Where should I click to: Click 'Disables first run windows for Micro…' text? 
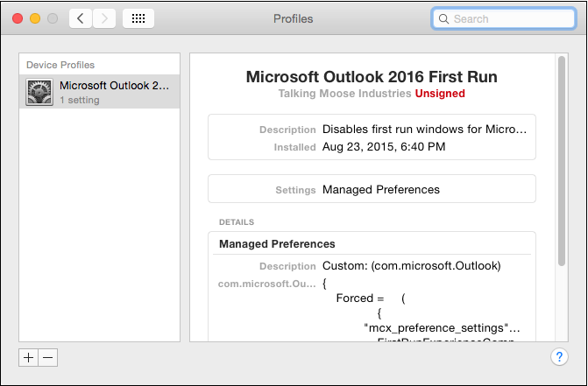tap(424, 130)
